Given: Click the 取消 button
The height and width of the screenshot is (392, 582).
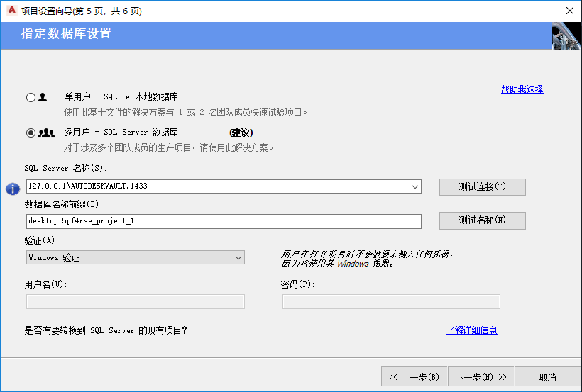Looking at the screenshot, I should tap(547, 377).
